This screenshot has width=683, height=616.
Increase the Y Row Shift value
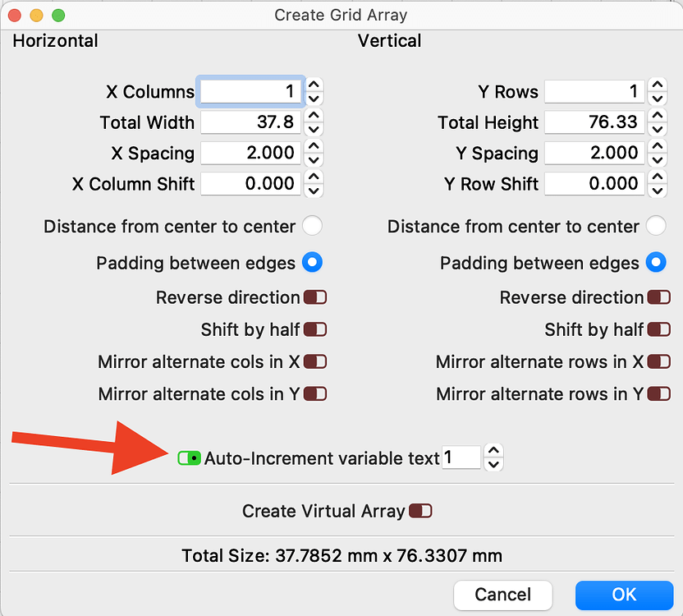[657, 178]
